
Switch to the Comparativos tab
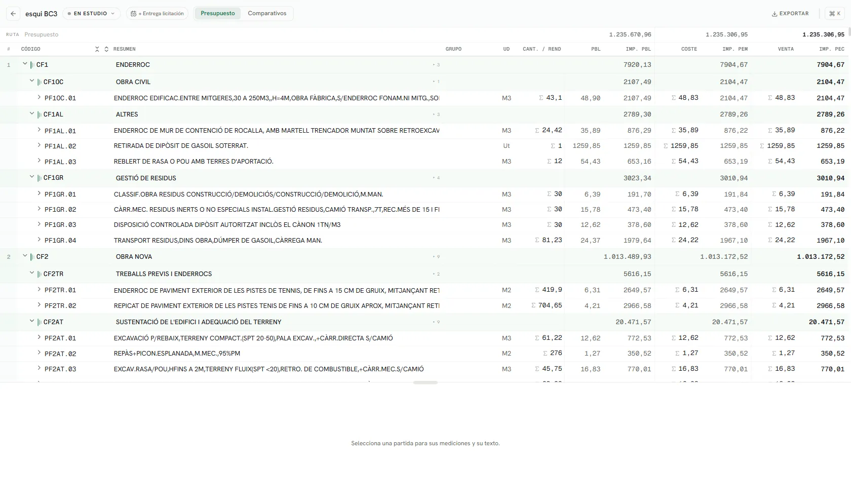[267, 13]
